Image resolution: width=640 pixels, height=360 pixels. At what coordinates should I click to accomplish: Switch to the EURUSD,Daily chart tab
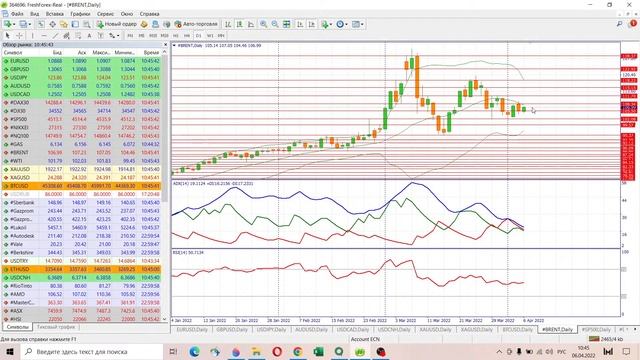click(x=192, y=329)
